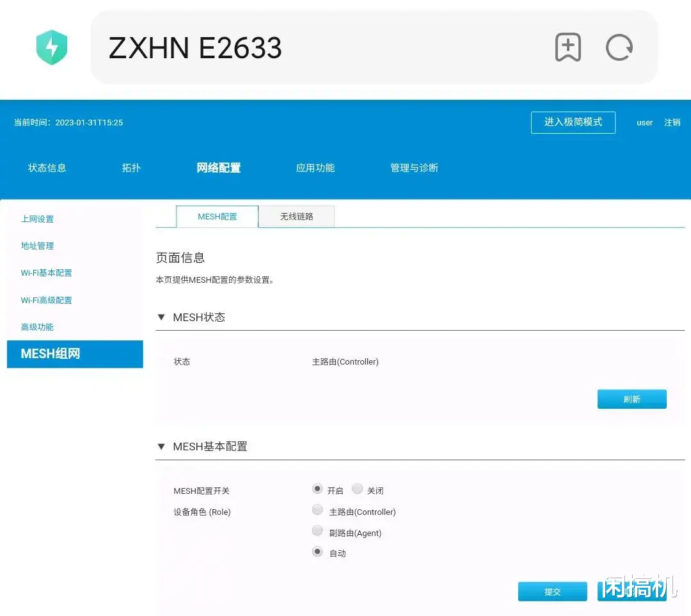Switch to the MESH配置 tab
691x616 pixels.
tap(218, 216)
